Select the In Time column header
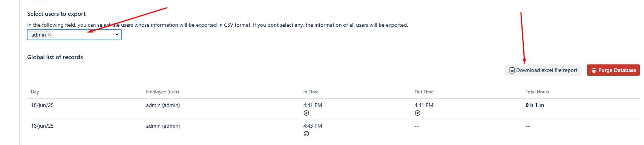 (311, 92)
